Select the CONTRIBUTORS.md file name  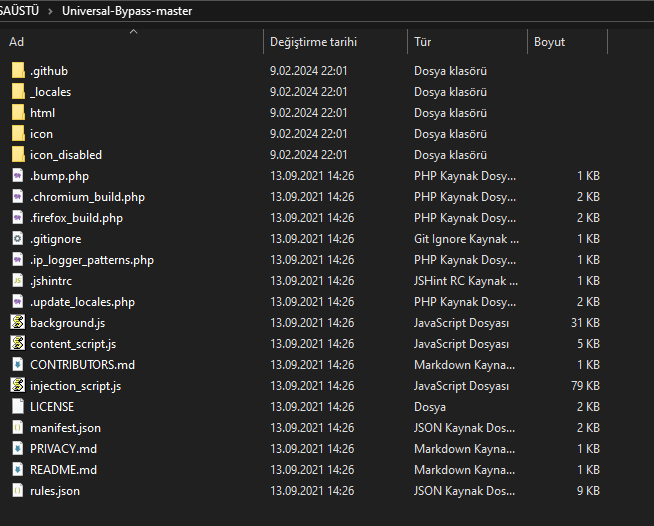[82, 365]
